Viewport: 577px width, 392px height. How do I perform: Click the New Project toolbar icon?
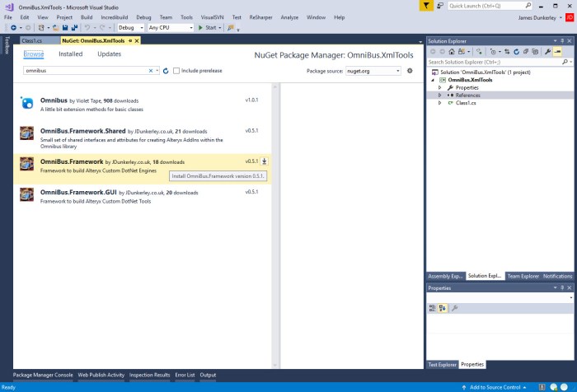(x=41, y=27)
